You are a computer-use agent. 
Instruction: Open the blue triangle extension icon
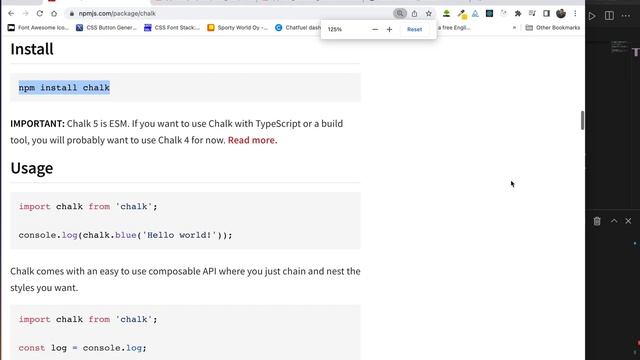(x=475, y=13)
